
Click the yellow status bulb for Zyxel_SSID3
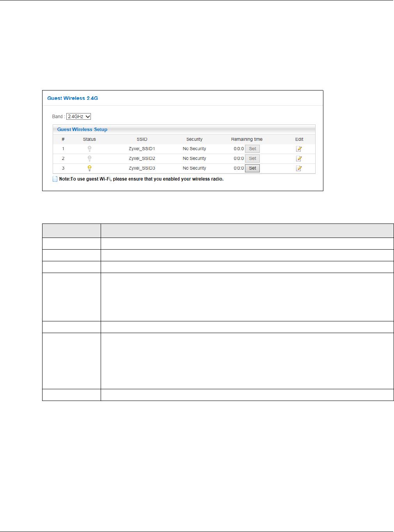(89, 168)
